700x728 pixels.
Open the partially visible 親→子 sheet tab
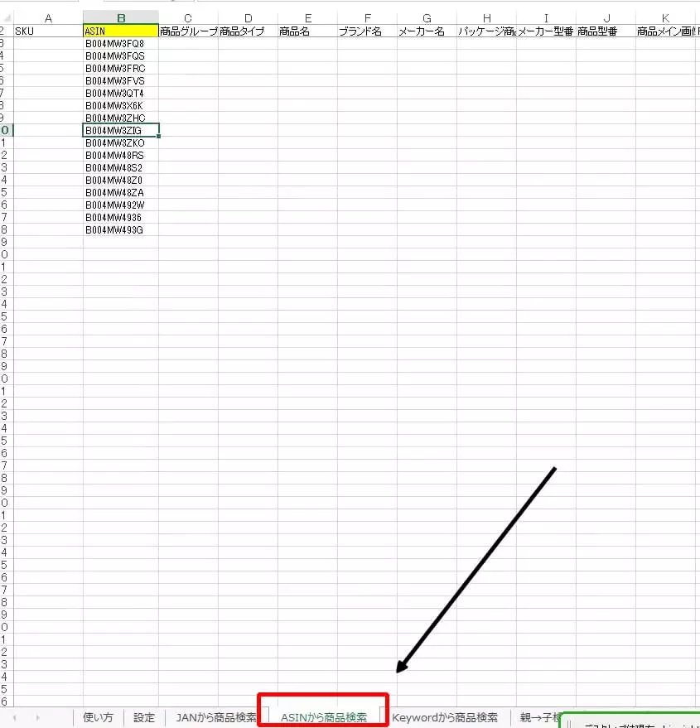pyautogui.click(x=540, y=717)
